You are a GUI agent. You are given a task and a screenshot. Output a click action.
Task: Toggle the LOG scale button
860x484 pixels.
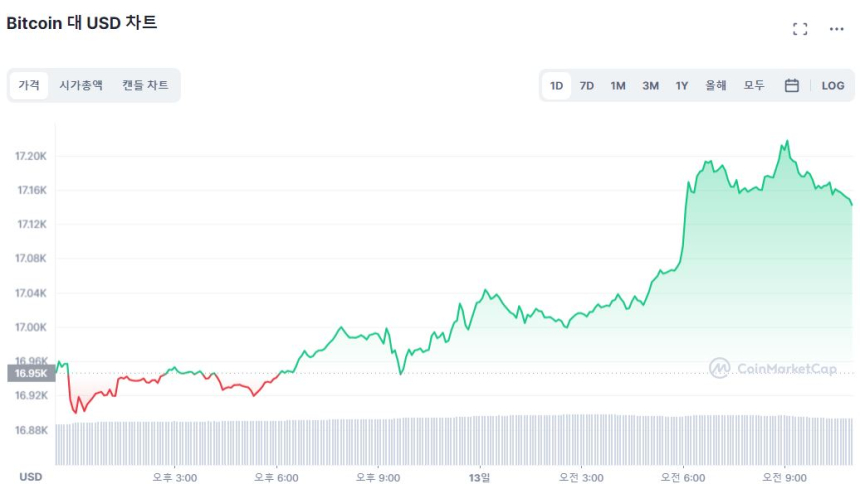click(833, 86)
